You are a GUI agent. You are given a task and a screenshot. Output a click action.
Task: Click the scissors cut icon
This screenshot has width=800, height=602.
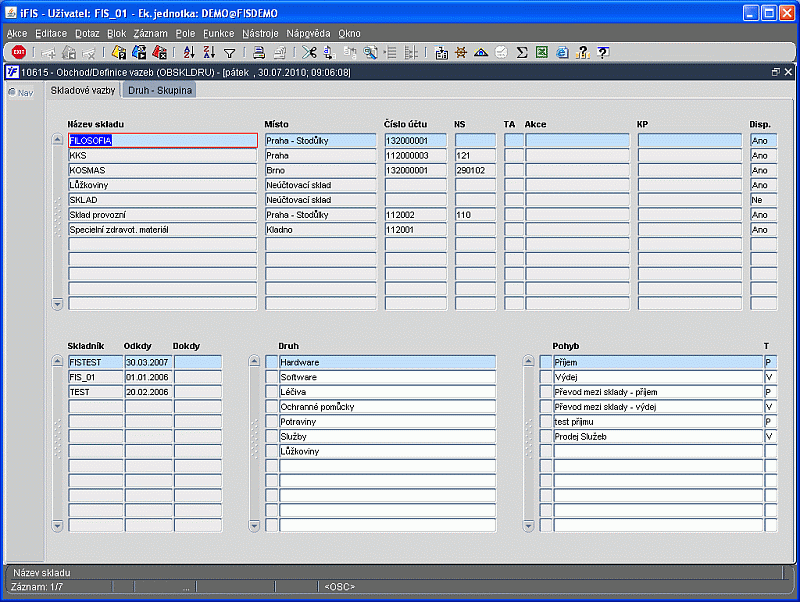coord(309,52)
